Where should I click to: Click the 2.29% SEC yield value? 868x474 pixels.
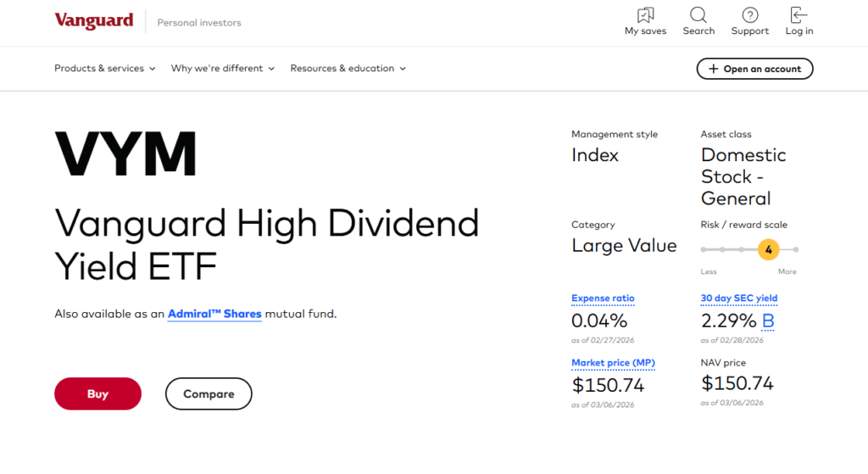click(728, 321)
